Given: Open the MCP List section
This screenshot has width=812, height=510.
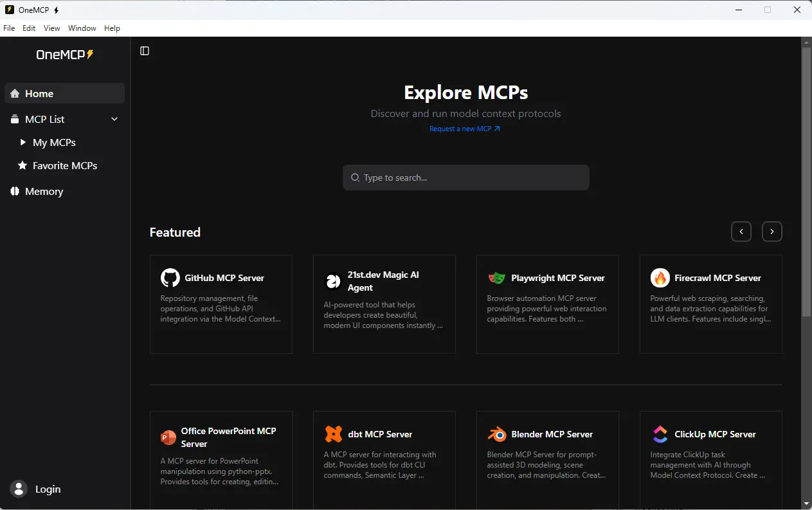Looking at the screenshot, I should [x=65, y=119].
